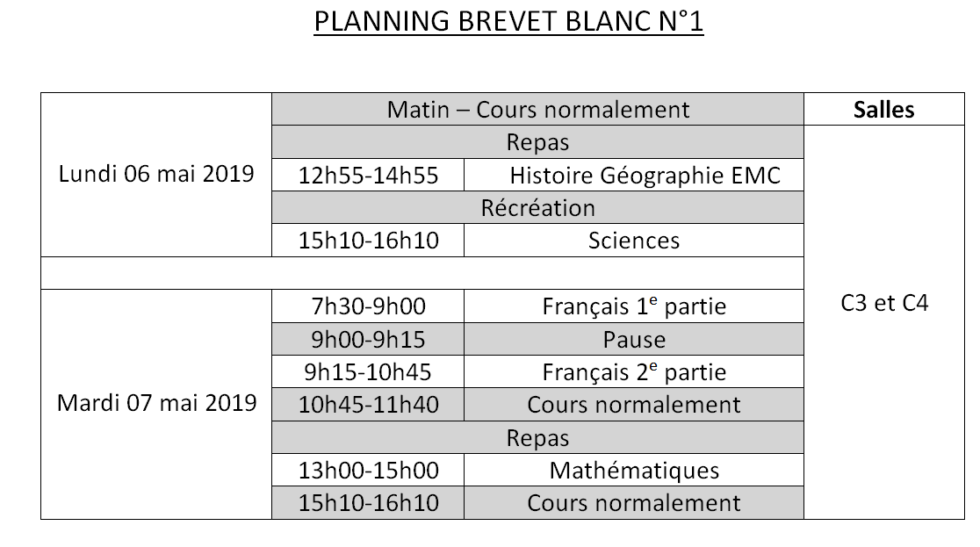Select the Mathématiques subject cell
This screenshot has width=980, height=547.
pos(633,471)
